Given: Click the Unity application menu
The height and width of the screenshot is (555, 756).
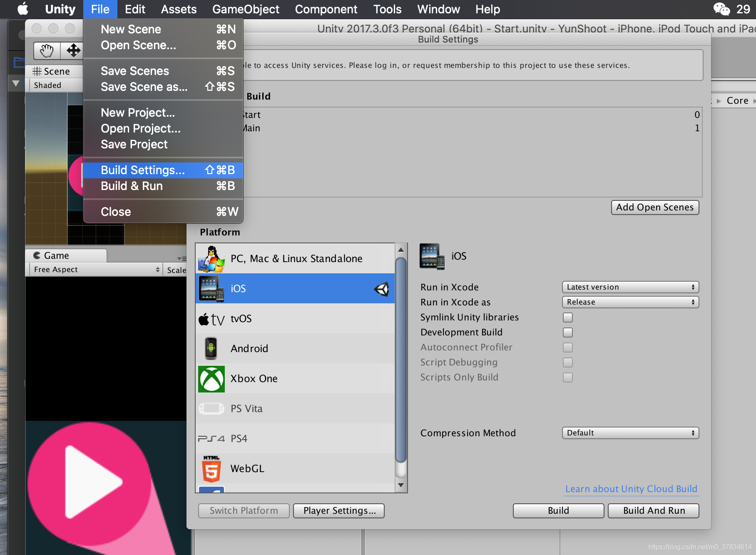Looking at the screenshot, I should click(60, 9).
